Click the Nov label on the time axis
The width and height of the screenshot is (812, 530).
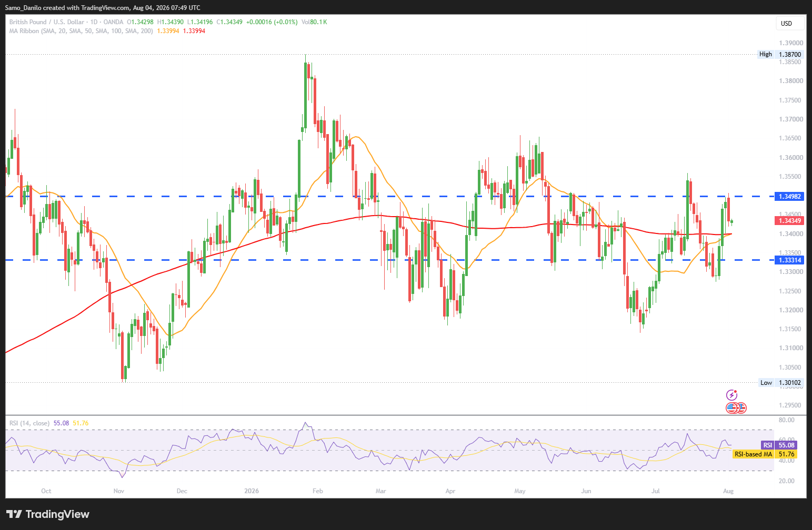(119, 491)
